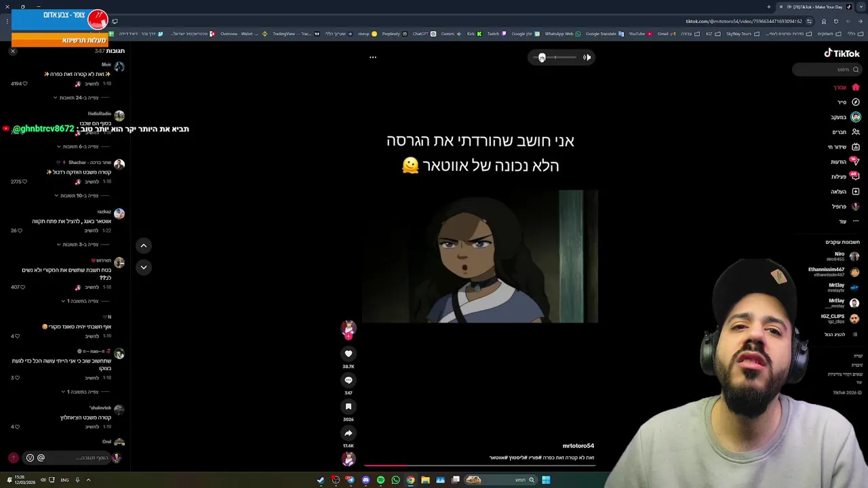Go to the next video with down arrow
The image size is (868, 488).
click(143, 267)
